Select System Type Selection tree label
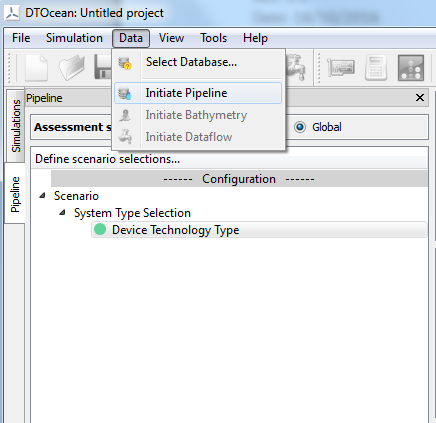Viewport: 436px width, 423px height. pyautogui.click(x=132, y=213)
